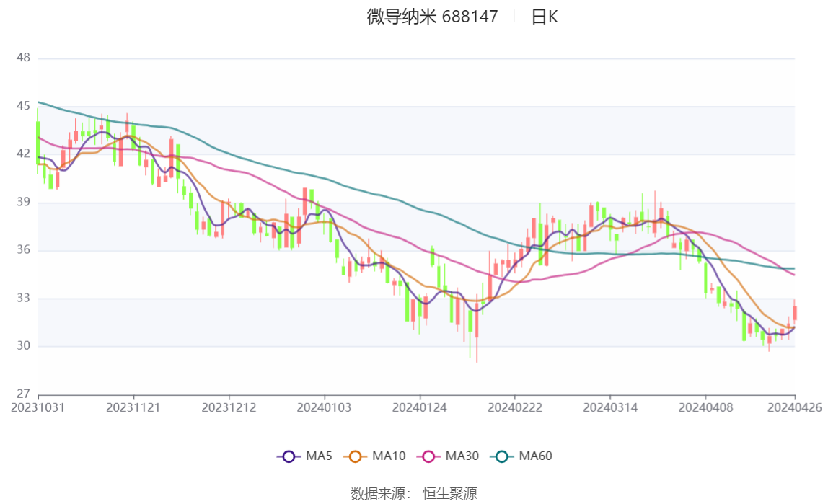Click the teal MA60 circle marker
Screen dimensions: 828x504
(502, 456)
